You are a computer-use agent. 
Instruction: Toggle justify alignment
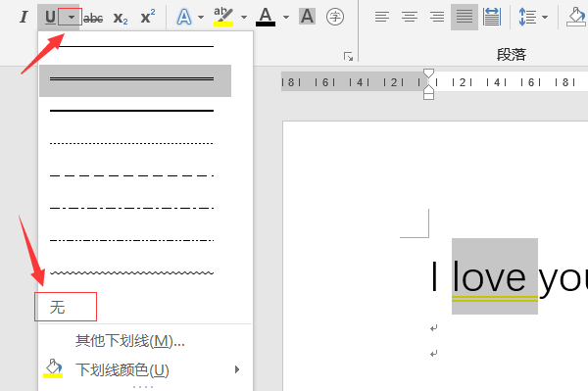coord(465,17)
